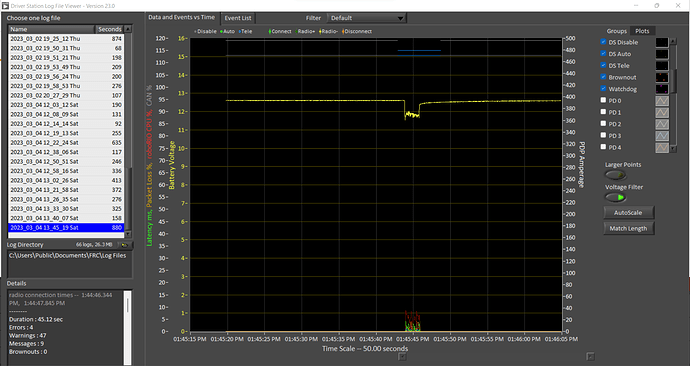The width and height of the screenshot is (690, 366).
Task: Click the app icon in the title bar
Action: coord(5,6)
